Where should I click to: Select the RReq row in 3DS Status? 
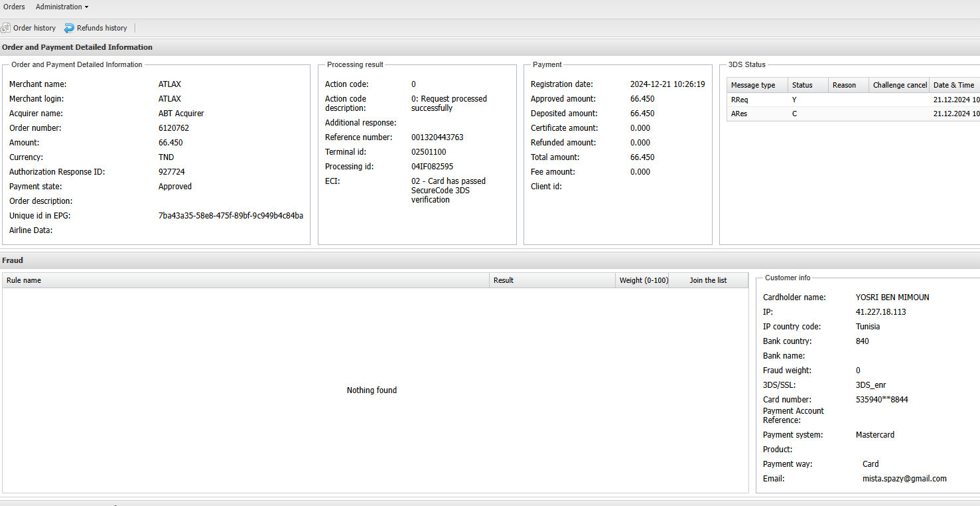740,100
